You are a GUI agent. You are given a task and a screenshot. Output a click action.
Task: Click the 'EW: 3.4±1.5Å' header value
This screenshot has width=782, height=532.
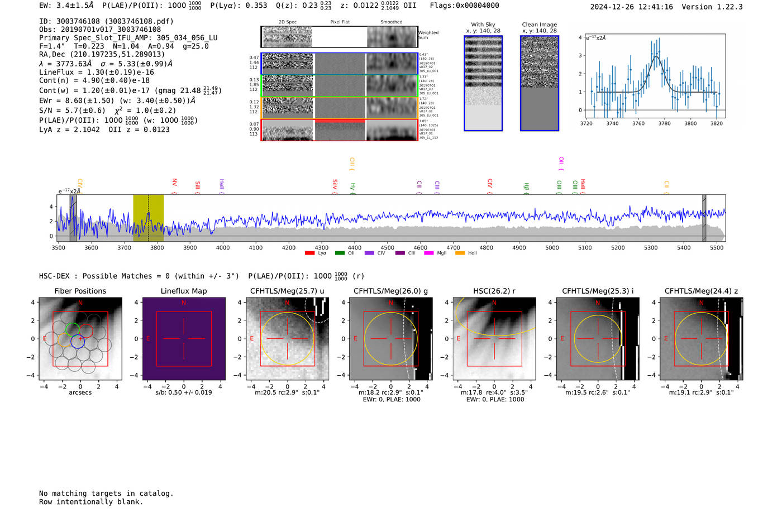pos(66,6)
